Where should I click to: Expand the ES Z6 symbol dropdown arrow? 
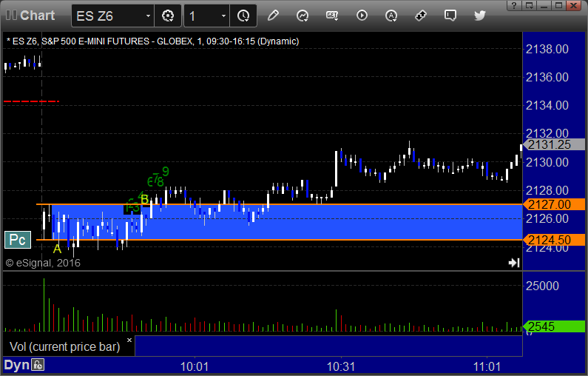click(148, 16)
